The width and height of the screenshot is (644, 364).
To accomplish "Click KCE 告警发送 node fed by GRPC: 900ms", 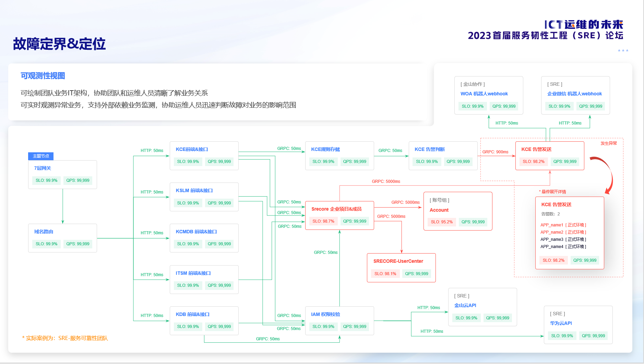I will coord(550,156).
